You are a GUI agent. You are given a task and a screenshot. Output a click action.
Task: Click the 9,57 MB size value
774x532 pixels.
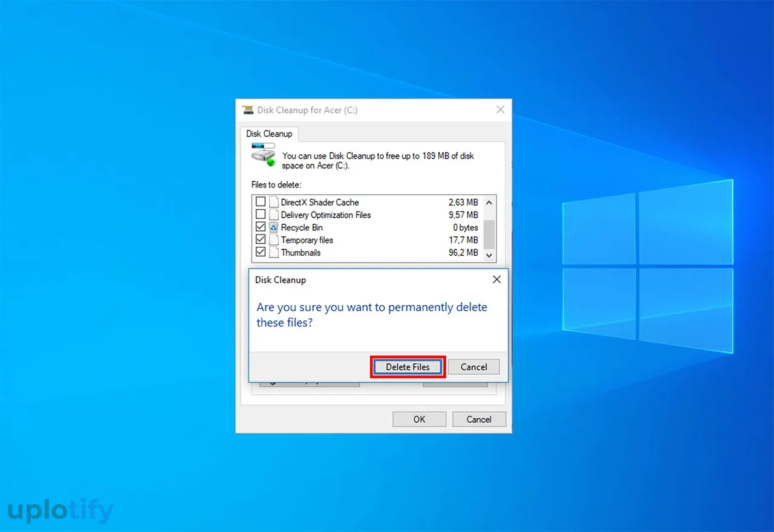(463, 215)
